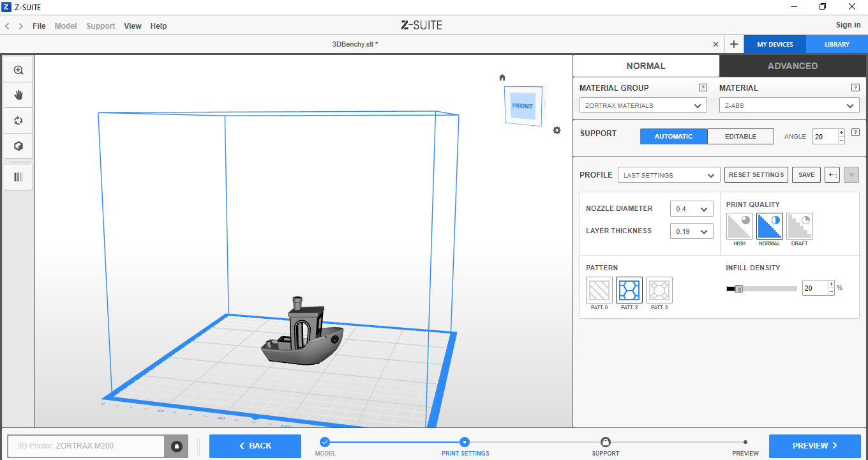Decrease support angle with minus stepper

tap(841, 140)
